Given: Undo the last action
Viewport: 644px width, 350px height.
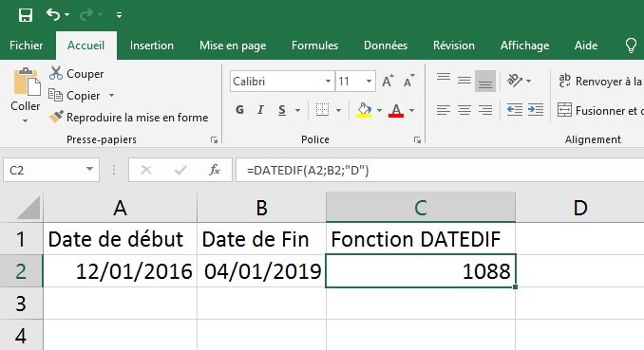Looking at the screenshot, I should pos(53,15).
